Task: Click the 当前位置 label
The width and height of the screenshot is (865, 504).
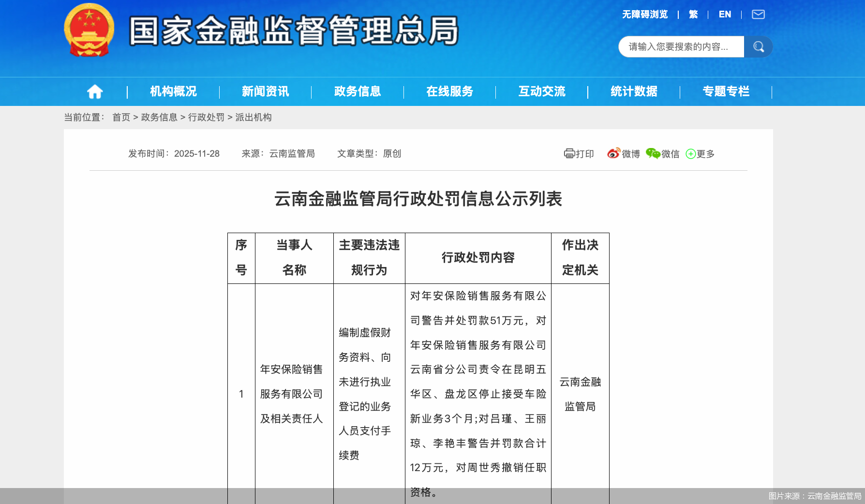Action: tap(84, 118)
